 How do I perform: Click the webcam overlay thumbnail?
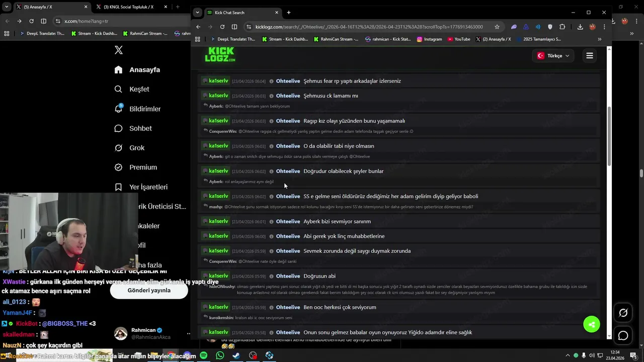click(x=69, y=231)
